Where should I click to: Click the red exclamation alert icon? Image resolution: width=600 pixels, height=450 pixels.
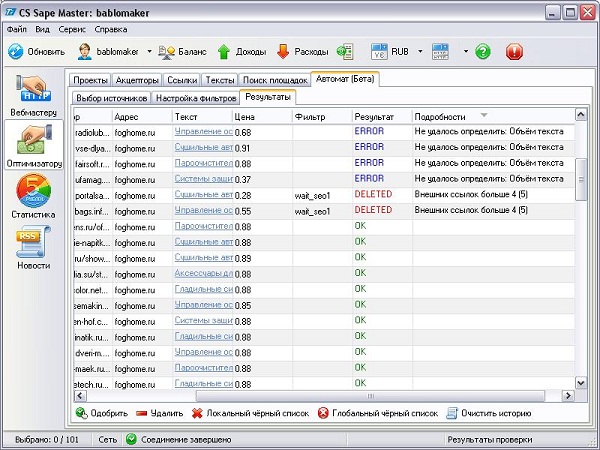coord(514,52)
